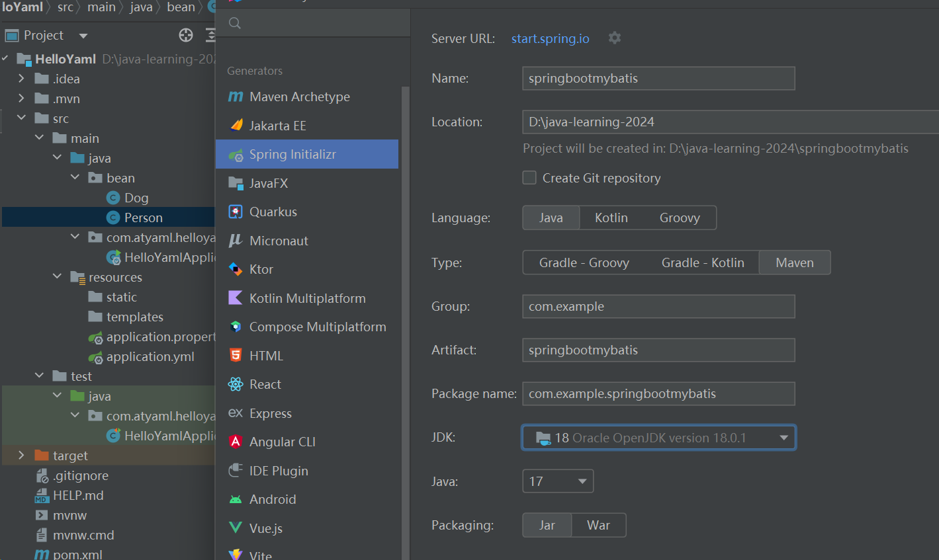Select mvnw.cmd in project tree

click(83, 535)
